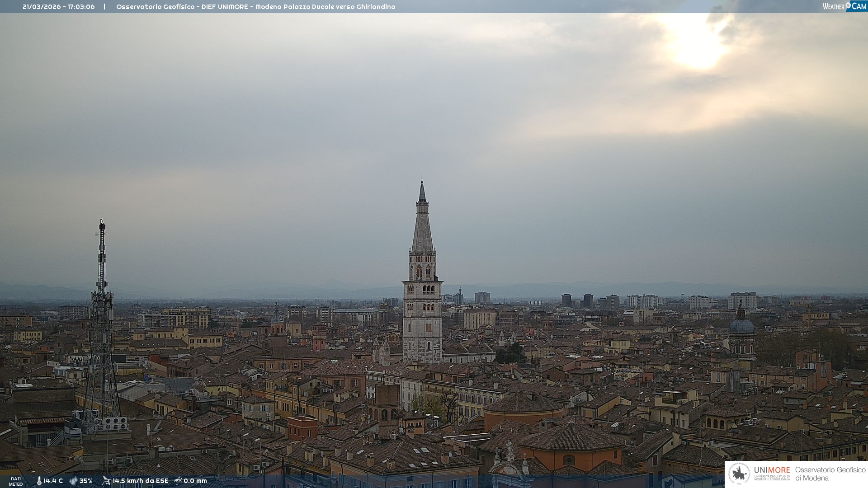Click the WeatherCam logo in the top bar

coord(844,6)
